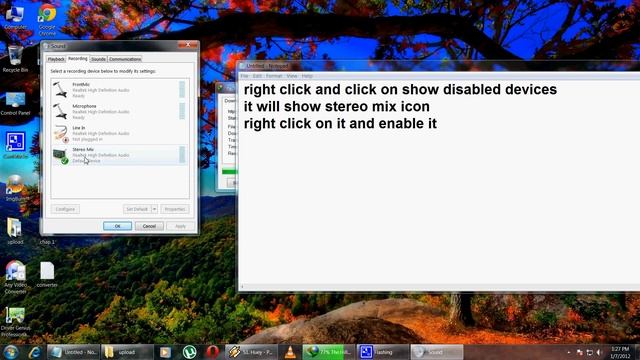Switch to the Playback tab
Viewport: 640px width, 360px height.
click(56, 59)
